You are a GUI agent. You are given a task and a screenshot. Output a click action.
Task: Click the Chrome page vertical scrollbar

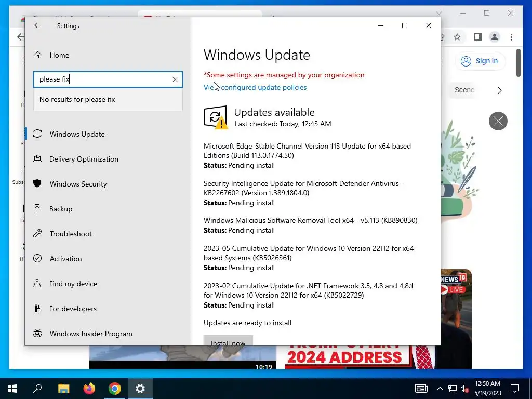(518, 63)
